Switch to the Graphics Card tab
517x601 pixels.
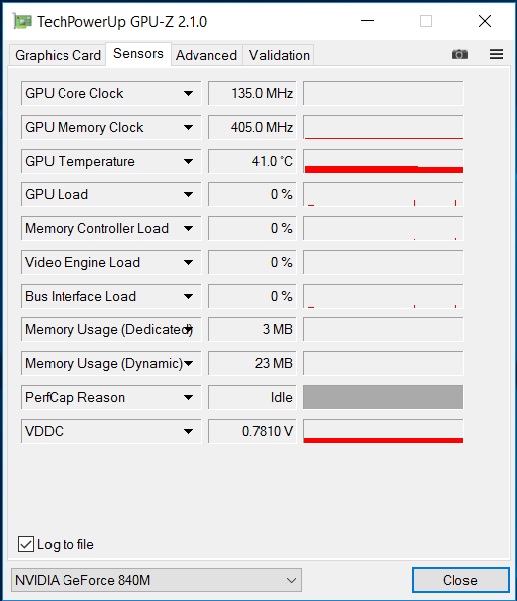[57, 55]
